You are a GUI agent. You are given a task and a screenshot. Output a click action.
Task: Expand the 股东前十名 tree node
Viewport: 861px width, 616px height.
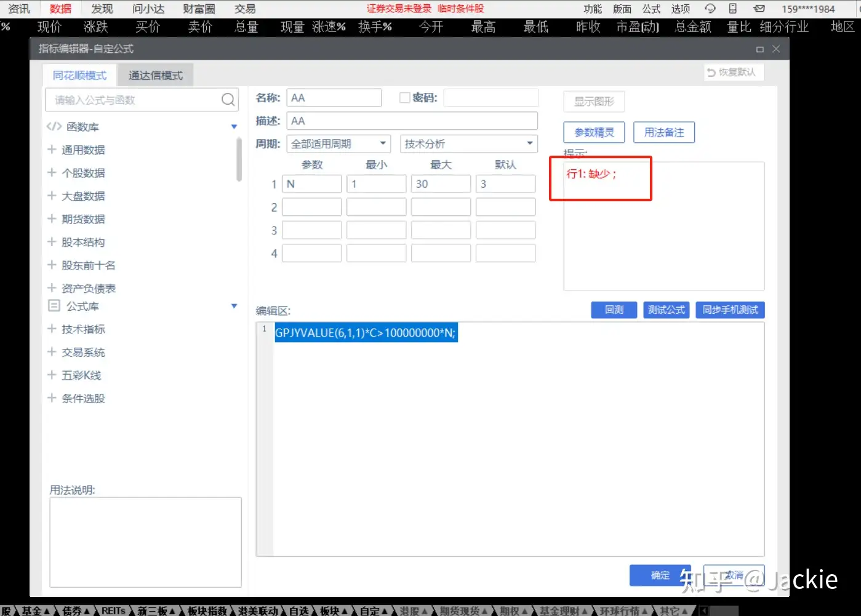[52, 265]
